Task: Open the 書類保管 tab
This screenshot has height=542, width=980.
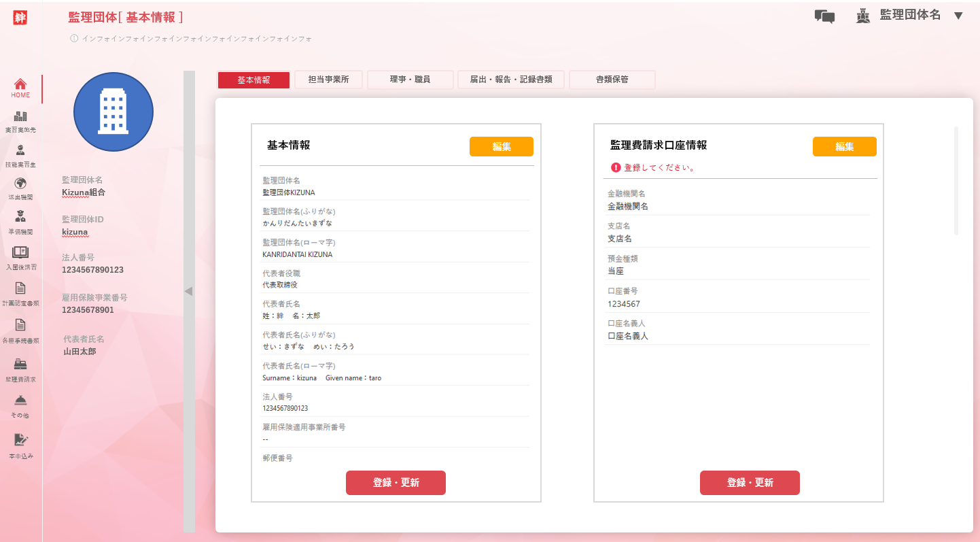Action: click(612, 80)
